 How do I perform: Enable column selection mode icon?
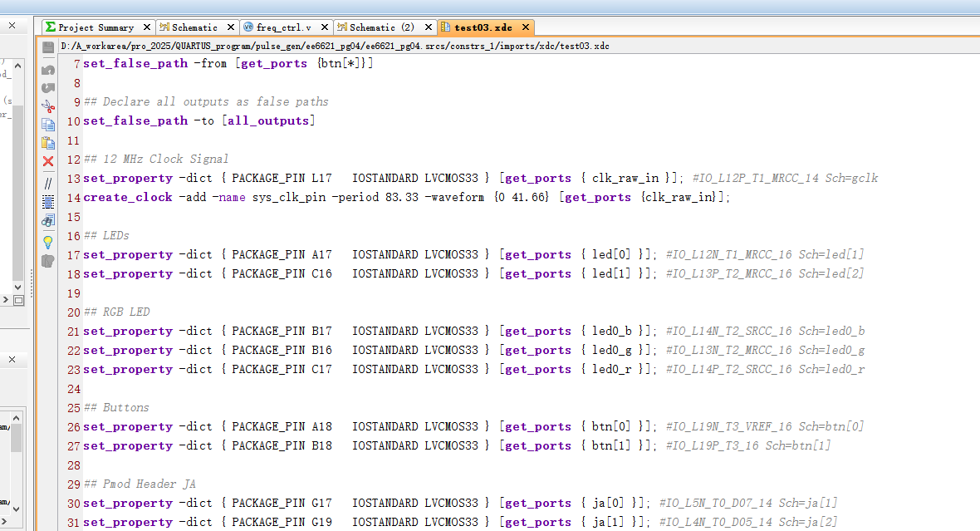pyautogui.click(x=48, y=201)
